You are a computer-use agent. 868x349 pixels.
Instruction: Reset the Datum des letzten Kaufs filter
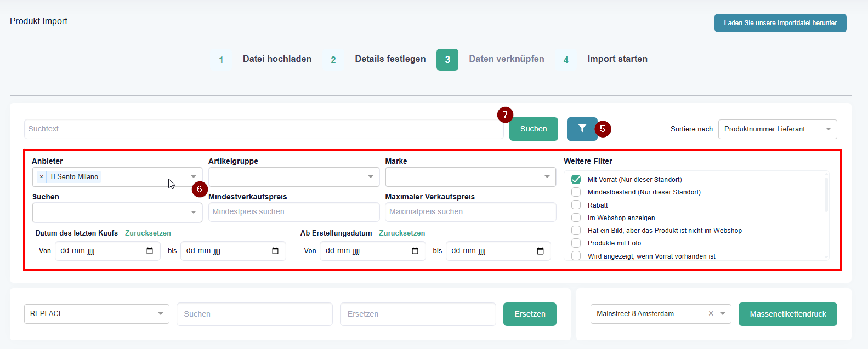point(147,233)
